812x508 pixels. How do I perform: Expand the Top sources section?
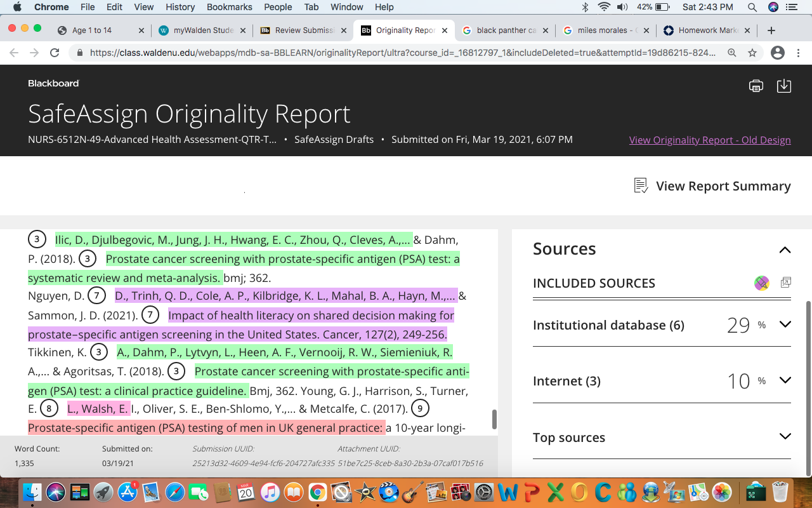785,436
